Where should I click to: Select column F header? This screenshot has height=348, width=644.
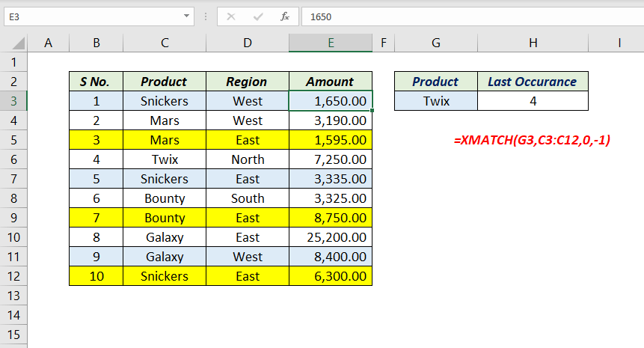tap(384, 43)
